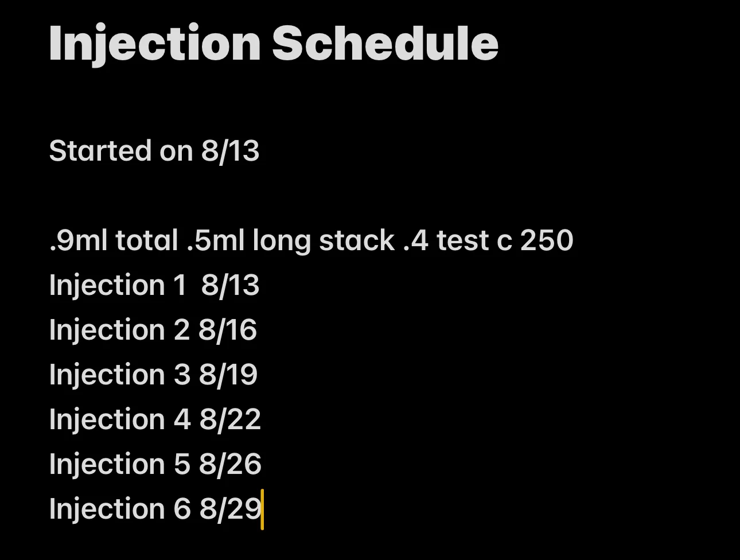Click the date 8/22 for Injection 4
Screen dimensions: 740x560
click(230, 420)
